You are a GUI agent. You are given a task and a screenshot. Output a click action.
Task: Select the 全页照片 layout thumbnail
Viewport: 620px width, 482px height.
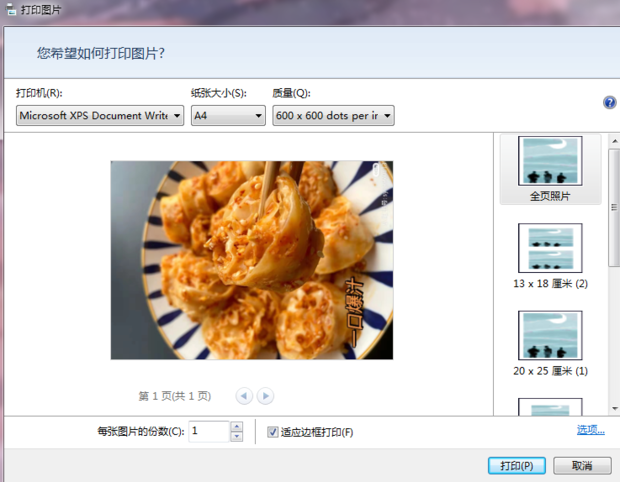[x=550, y=169]
